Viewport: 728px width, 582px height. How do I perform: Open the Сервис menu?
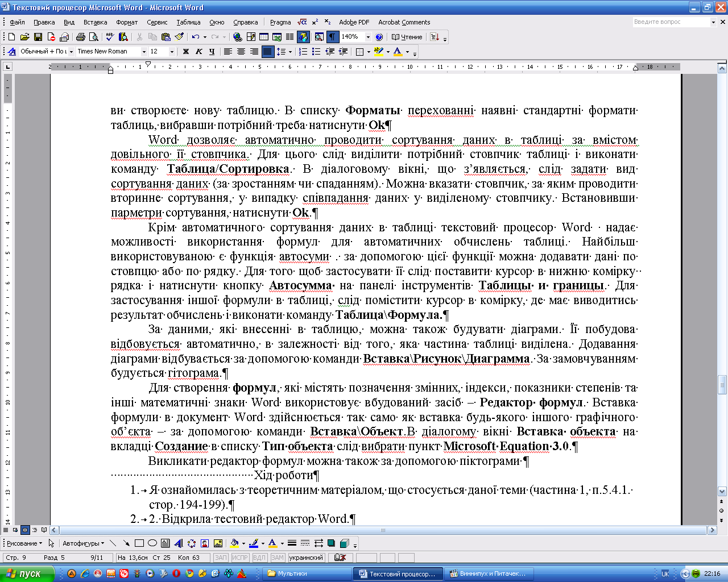157,22
